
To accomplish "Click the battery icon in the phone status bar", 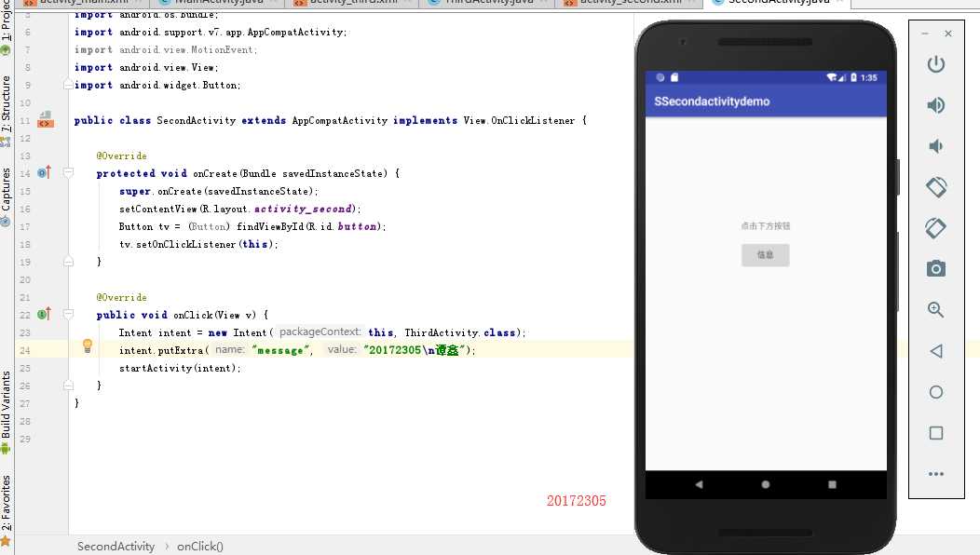I will pyautogui.click(x=853, y=77).
